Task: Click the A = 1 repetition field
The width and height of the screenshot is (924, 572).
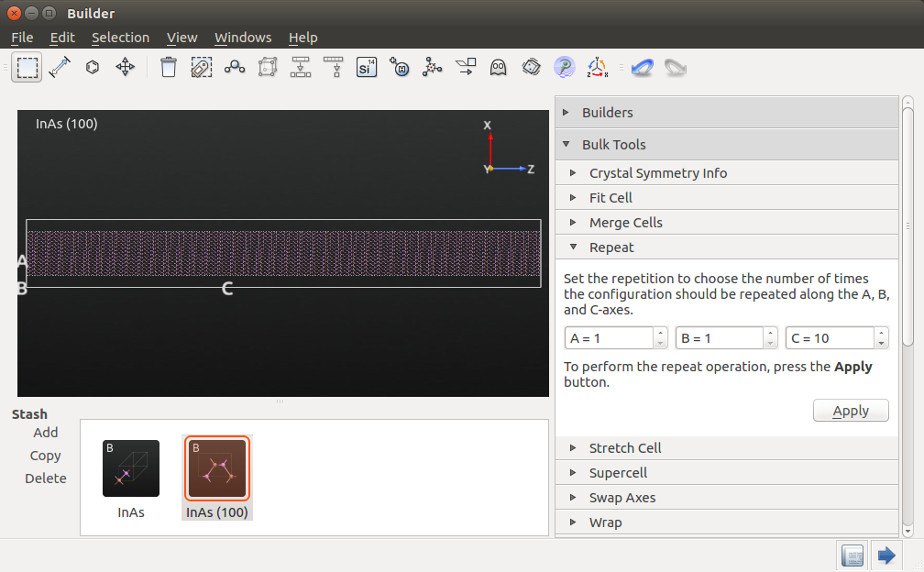Action: 610,338
